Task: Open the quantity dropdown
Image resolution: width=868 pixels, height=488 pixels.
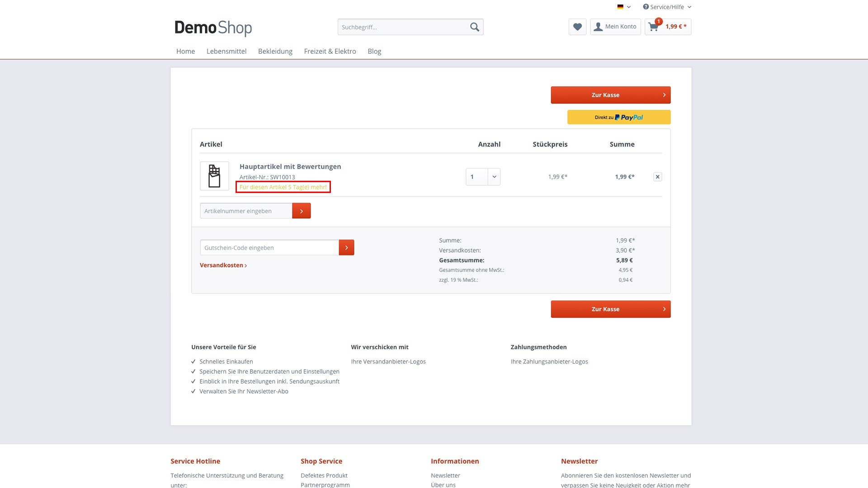Action: [494, 177]
